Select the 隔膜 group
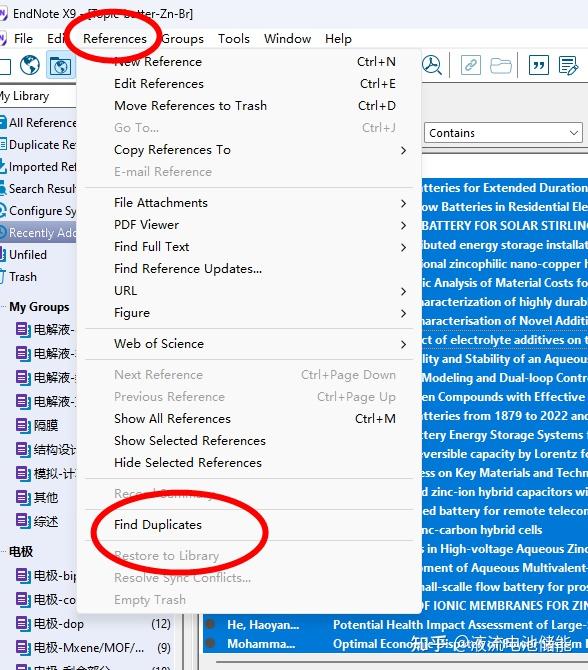588x670 pixels. [46, 425]
